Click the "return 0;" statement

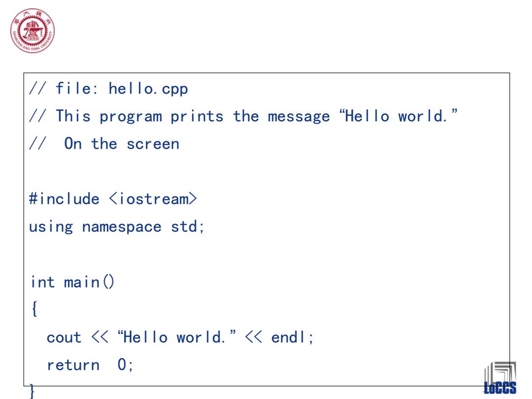90,365
